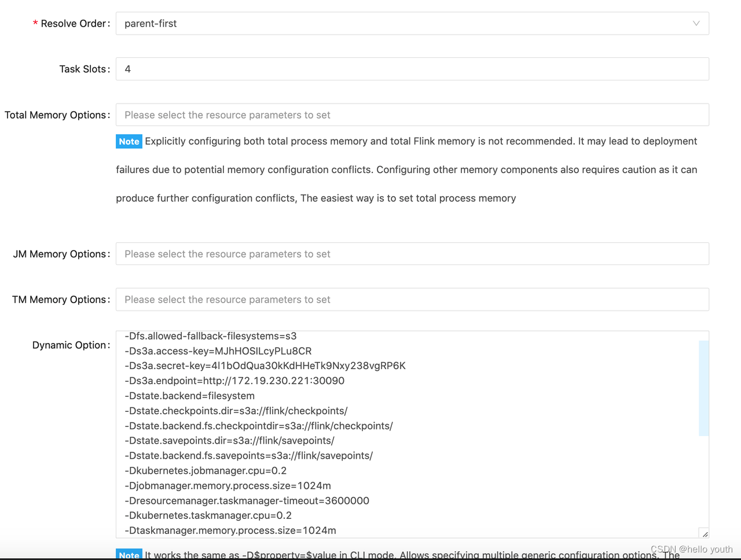Open the JM Memory Options picker
This screenshot has height=560, width=741.
(411, 253)
